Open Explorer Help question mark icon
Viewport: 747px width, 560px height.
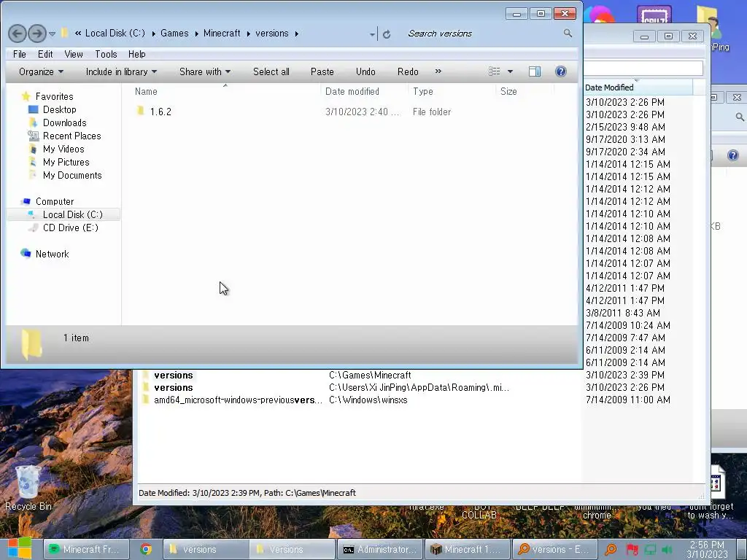tap(561, 71)
